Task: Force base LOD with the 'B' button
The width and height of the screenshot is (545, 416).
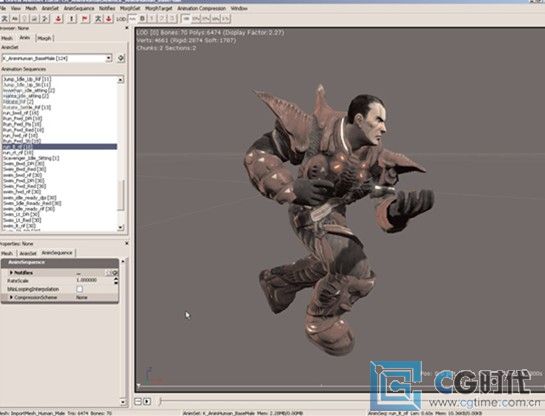Action: coord(142,19)
